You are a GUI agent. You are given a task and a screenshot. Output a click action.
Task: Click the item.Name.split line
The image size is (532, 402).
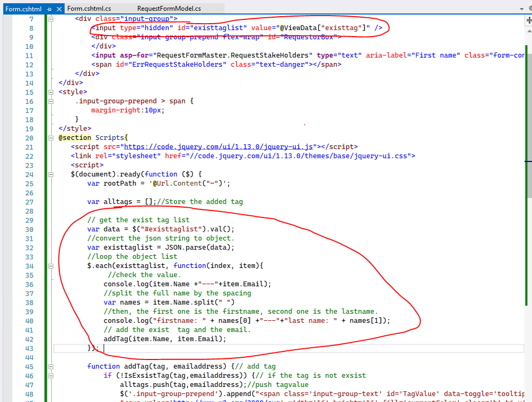pyautogui.click(x=169, y=302)
